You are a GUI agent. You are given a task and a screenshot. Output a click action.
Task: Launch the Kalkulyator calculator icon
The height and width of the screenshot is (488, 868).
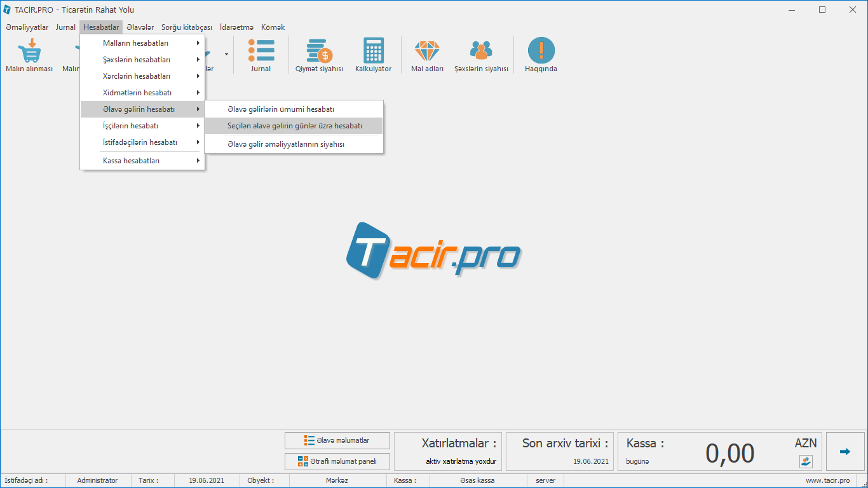[373, 51]
